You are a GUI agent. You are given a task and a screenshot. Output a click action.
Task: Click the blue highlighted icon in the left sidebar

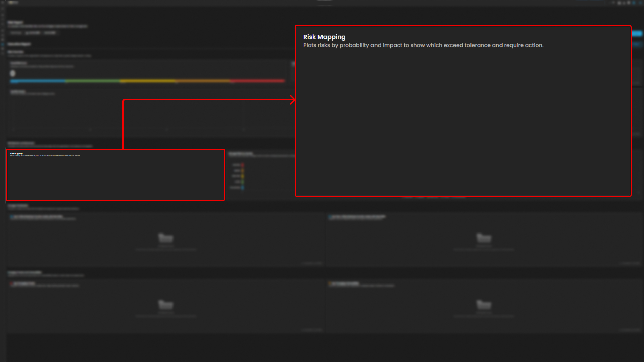(3, 44)
